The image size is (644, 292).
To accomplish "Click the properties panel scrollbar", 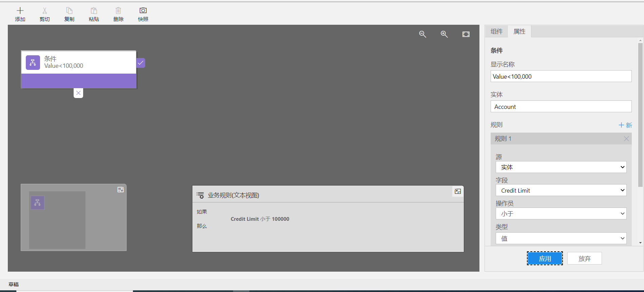I will 640,115.
